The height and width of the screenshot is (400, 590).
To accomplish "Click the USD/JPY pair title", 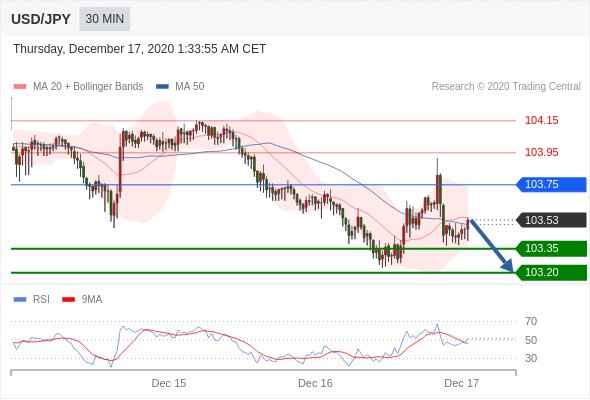I will tap(41, 19).
